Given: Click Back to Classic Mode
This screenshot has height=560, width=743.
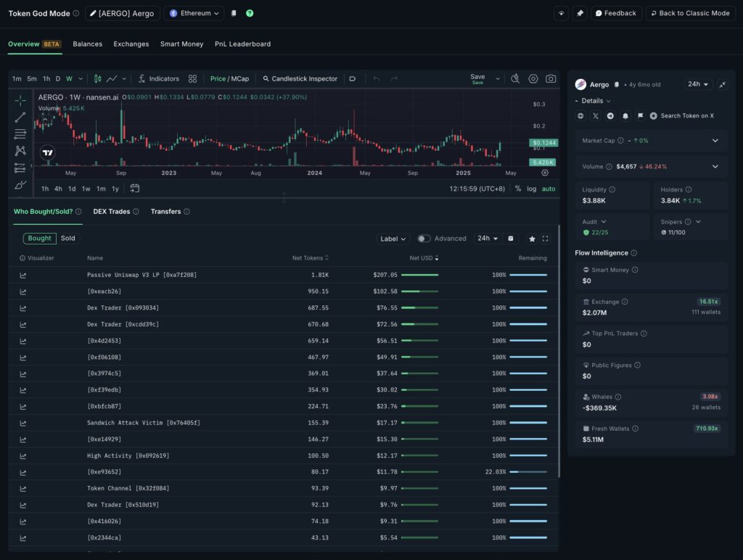Looking at the screenshot, I should click(x=691, y=13).
